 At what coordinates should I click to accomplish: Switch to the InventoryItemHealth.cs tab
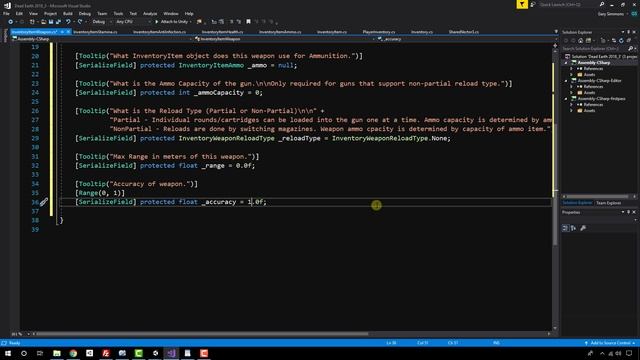222,32
